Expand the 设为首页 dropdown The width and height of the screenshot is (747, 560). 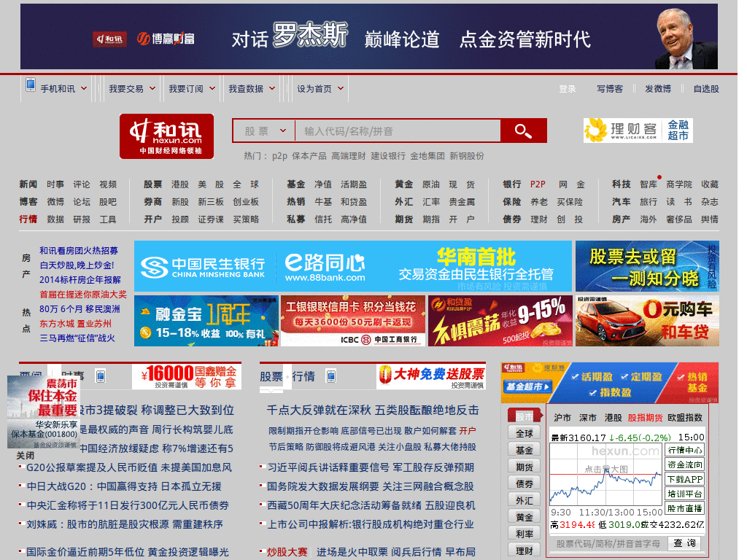click(320, 88)
